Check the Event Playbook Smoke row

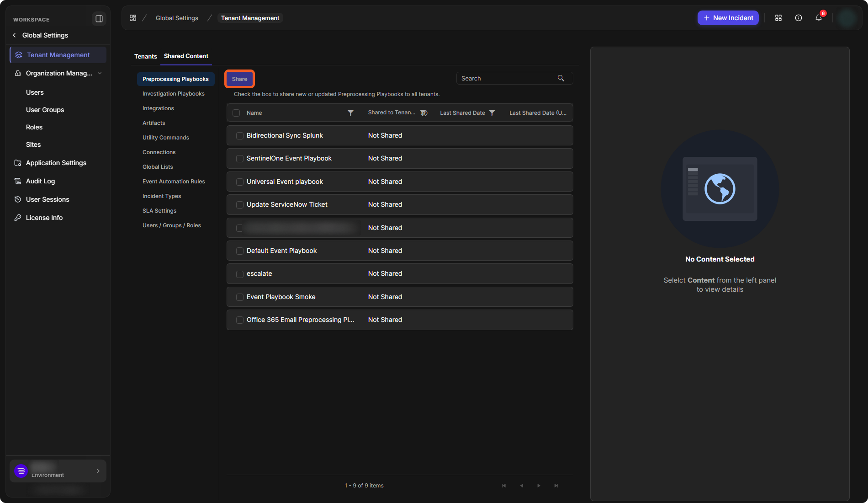tap(239, 297)
